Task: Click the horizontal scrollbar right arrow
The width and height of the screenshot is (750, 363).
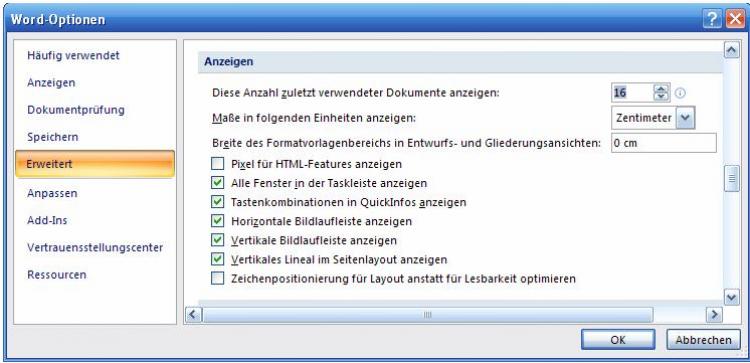Action: [714, 314]
